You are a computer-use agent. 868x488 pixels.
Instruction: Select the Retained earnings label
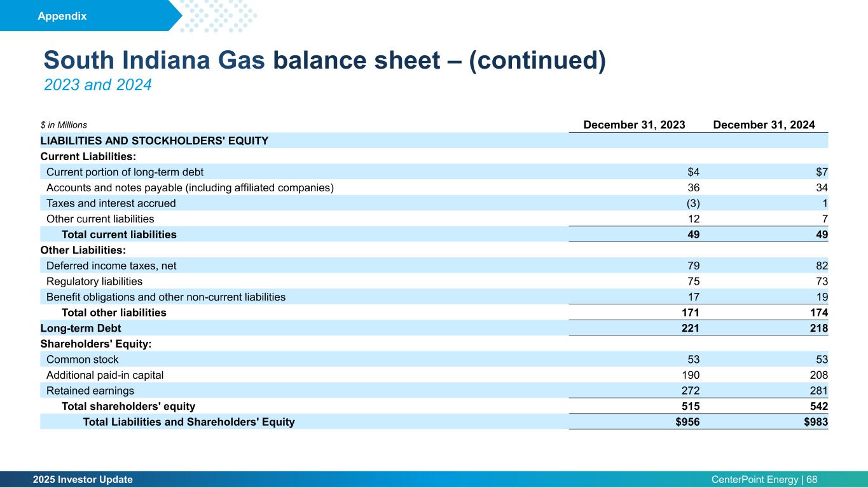pos(90,391)
